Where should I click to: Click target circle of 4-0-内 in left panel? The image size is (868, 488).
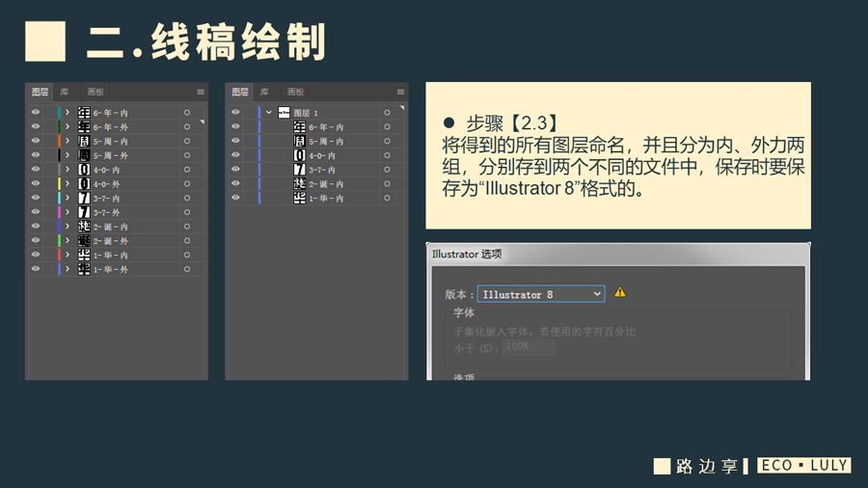[x=187, y=170]
